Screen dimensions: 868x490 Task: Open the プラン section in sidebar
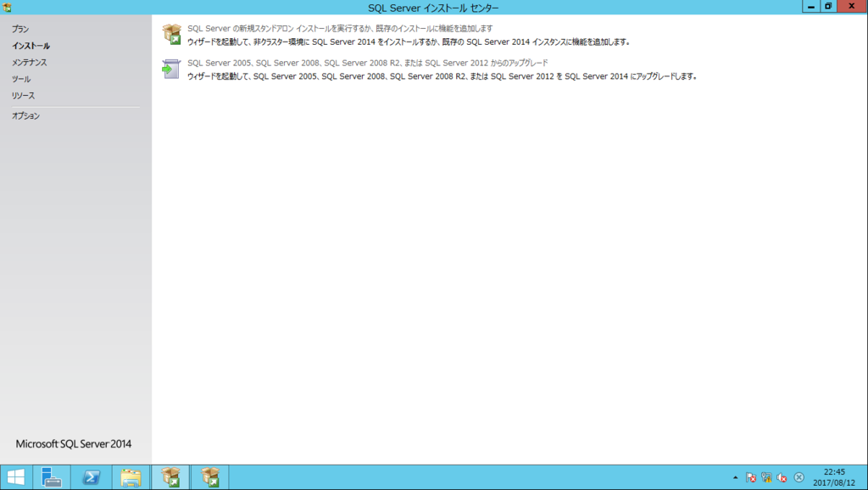(x=20, y=29)
